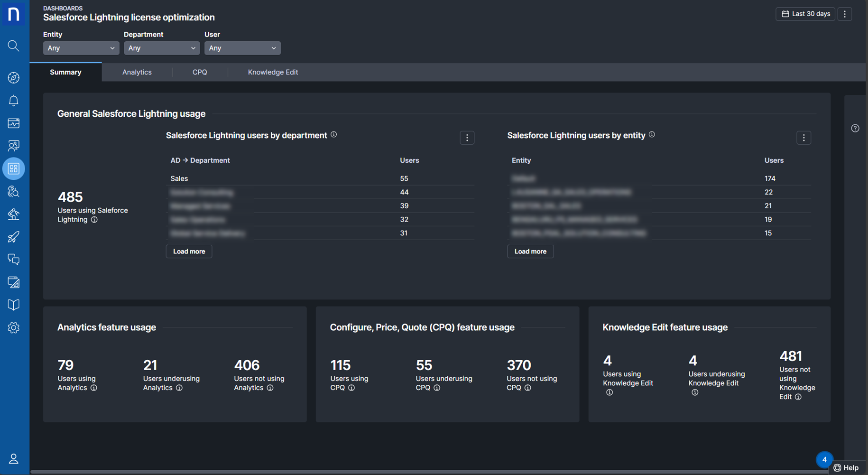
Task: Click info icon for Users underusing Knowledge Edit
Action: point(695,392)
